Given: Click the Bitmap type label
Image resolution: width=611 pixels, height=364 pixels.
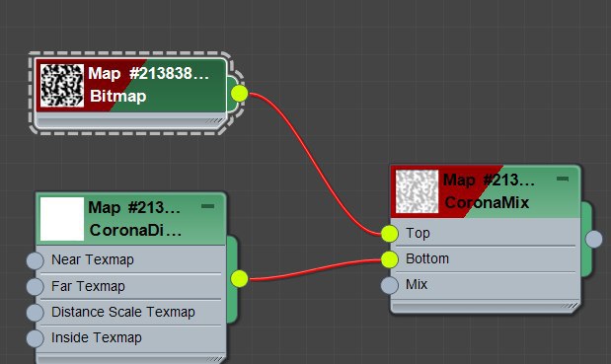Looking at the screenshot, I should 118,96.
